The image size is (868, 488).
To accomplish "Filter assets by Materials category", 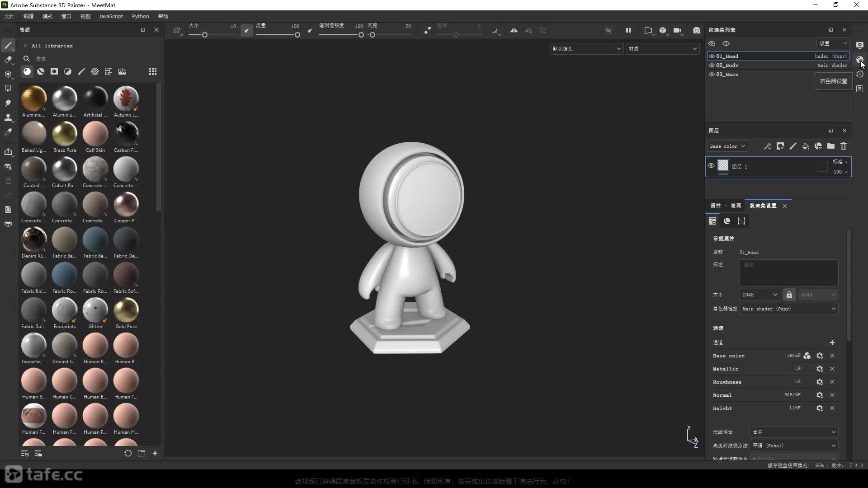I will coord(27,71).
